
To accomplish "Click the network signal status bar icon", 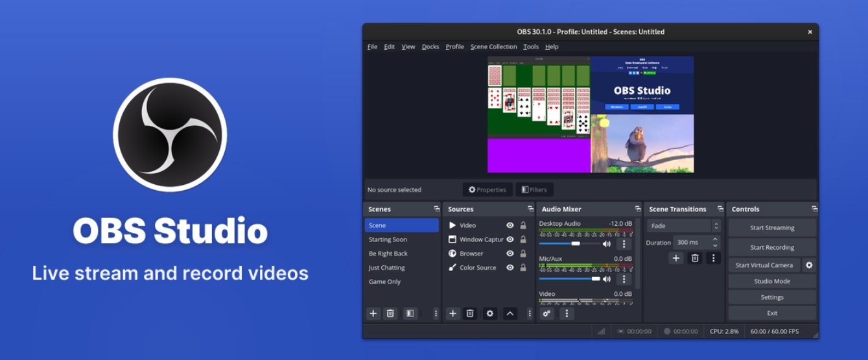I will click(601, 331).
